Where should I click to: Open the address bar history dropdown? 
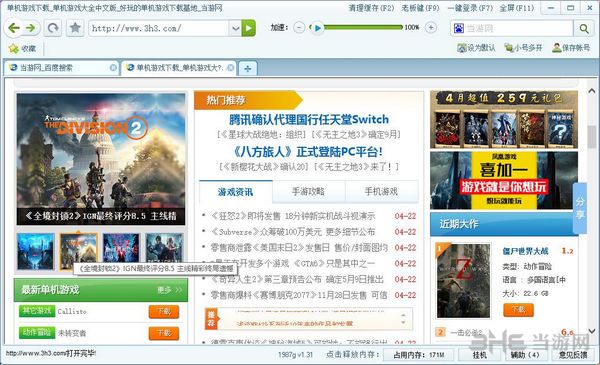coord(235,28)
